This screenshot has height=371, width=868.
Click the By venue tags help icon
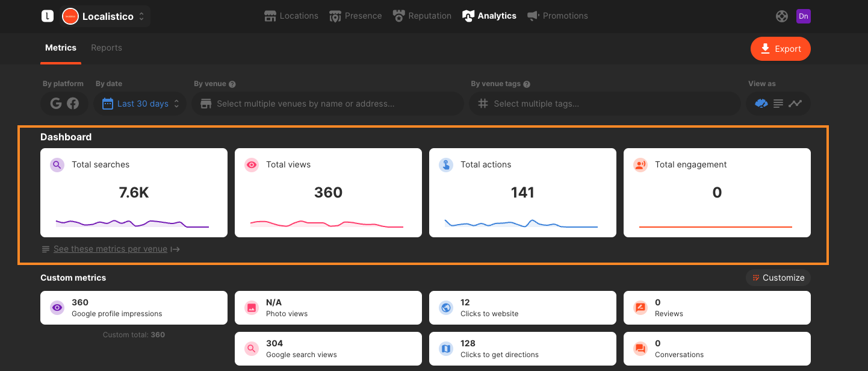click(527, 84)
